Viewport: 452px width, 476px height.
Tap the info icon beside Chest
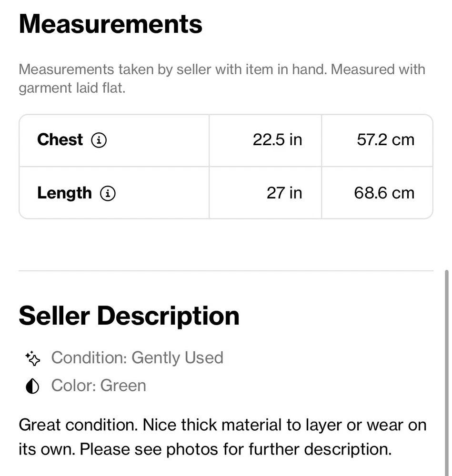[x=99, y=140]
